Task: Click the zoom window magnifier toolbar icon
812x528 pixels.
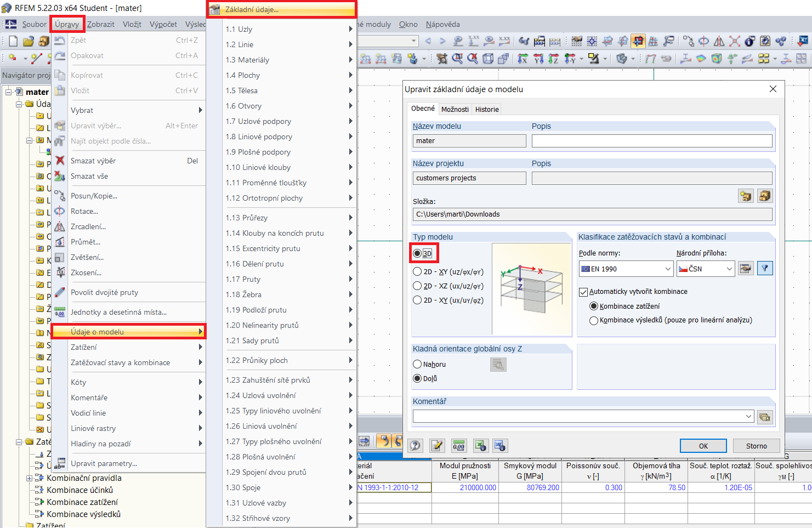Action: 457,58
